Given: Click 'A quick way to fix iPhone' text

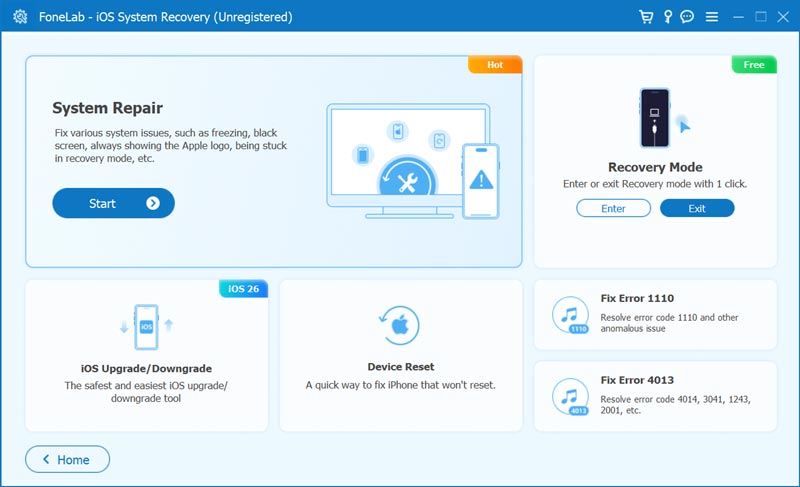Looking at the screenshot, I should tap(401, 385).
